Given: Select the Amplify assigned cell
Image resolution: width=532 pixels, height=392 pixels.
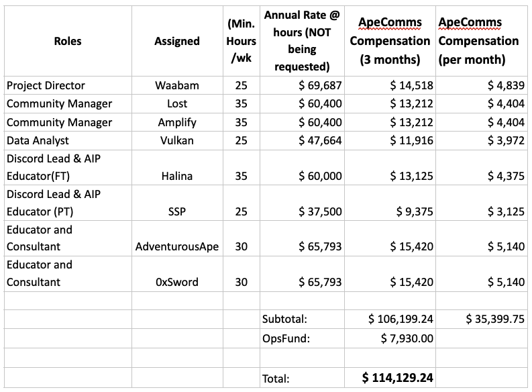Looking at the screenshot, I should [177, 122].
